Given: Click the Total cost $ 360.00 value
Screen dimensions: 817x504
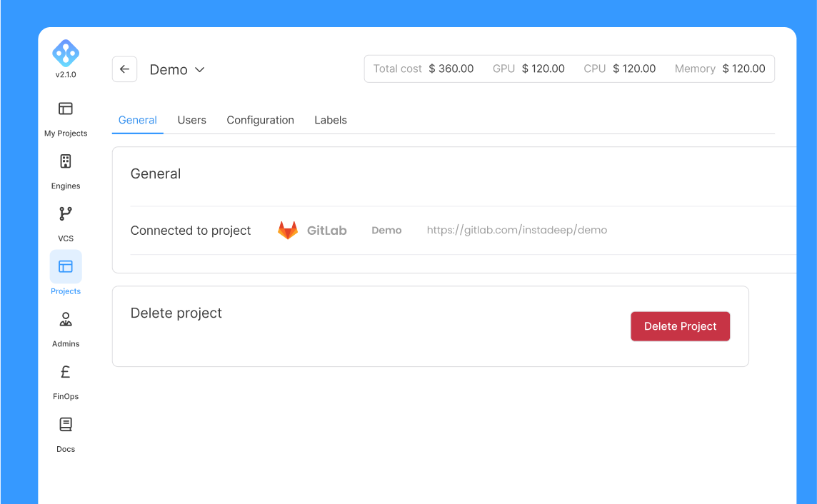Looking at the screenshot, I should [x=451, y=69].
